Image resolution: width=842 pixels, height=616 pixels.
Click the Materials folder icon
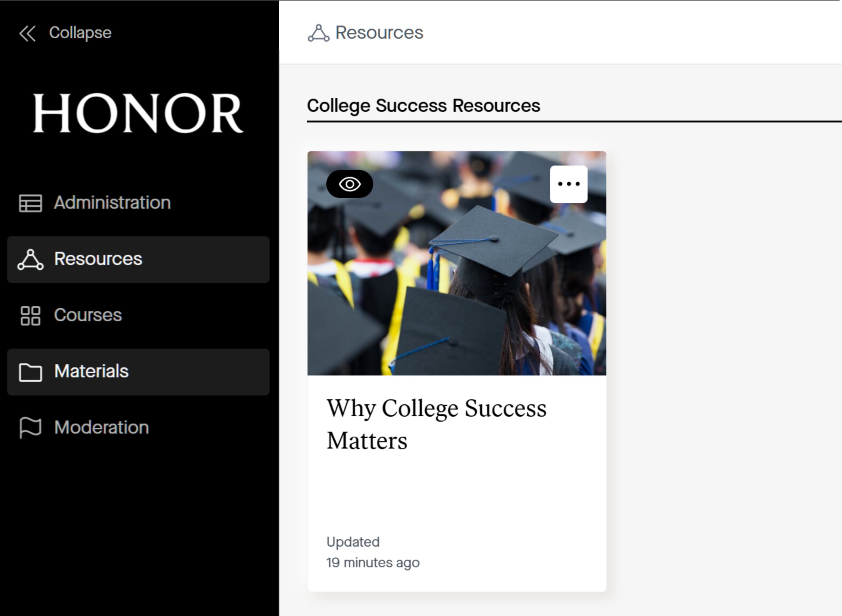click(30, 372)
